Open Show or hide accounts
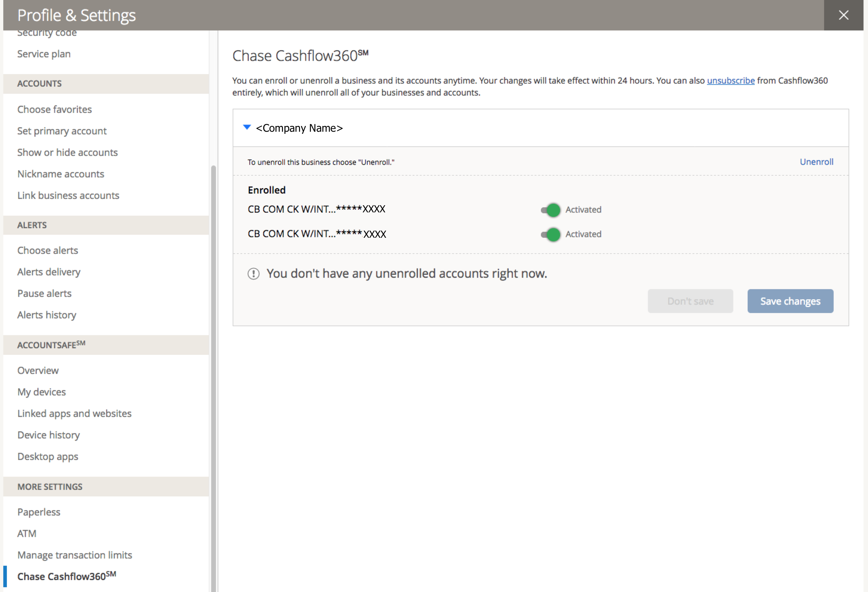This screenshot has height=592, width=868. pos(68,152)
